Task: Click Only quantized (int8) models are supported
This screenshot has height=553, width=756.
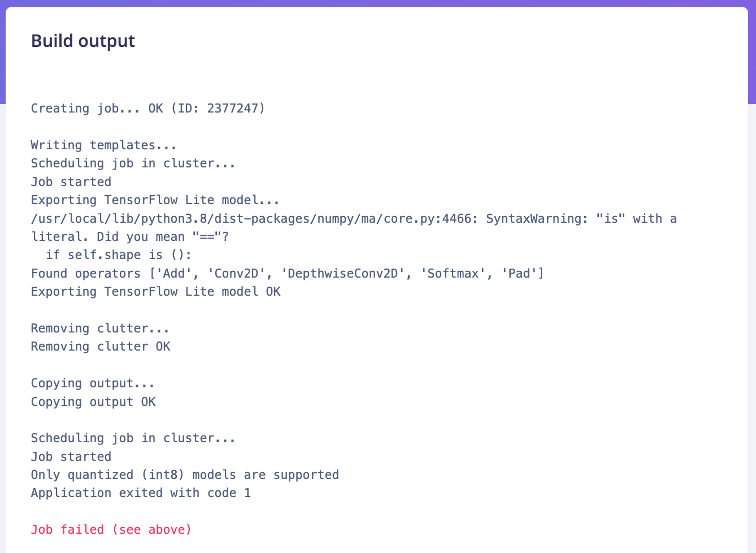Action: [185, 475]
